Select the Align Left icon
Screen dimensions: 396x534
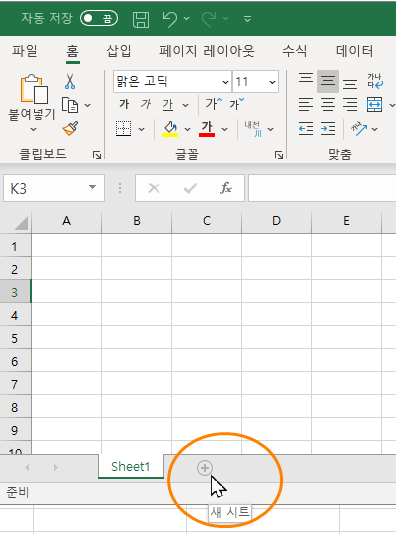(306, 105)
